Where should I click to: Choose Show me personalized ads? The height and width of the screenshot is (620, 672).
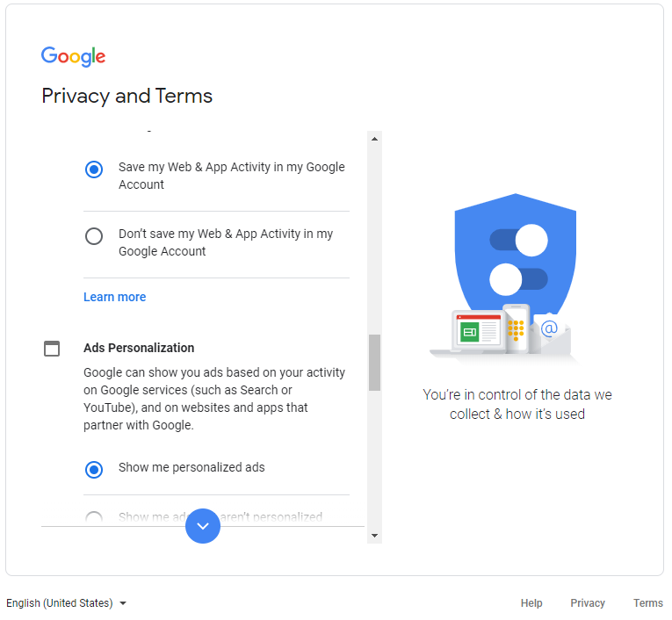click(x=93, y=470)
